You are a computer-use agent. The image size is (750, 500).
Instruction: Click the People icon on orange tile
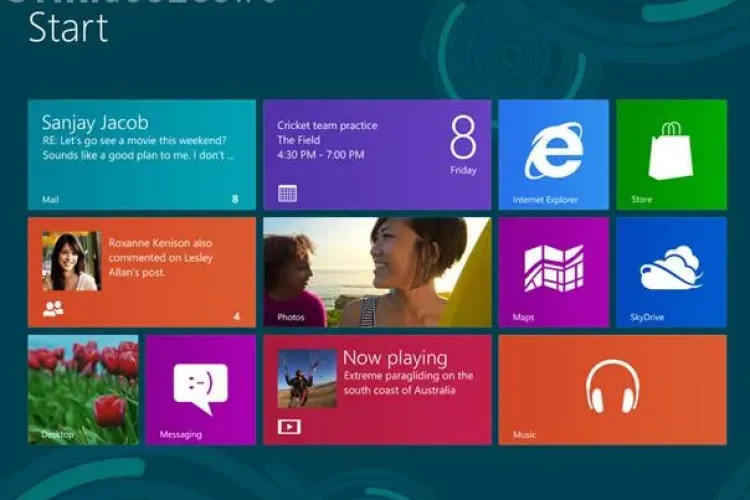coord(53,309)
